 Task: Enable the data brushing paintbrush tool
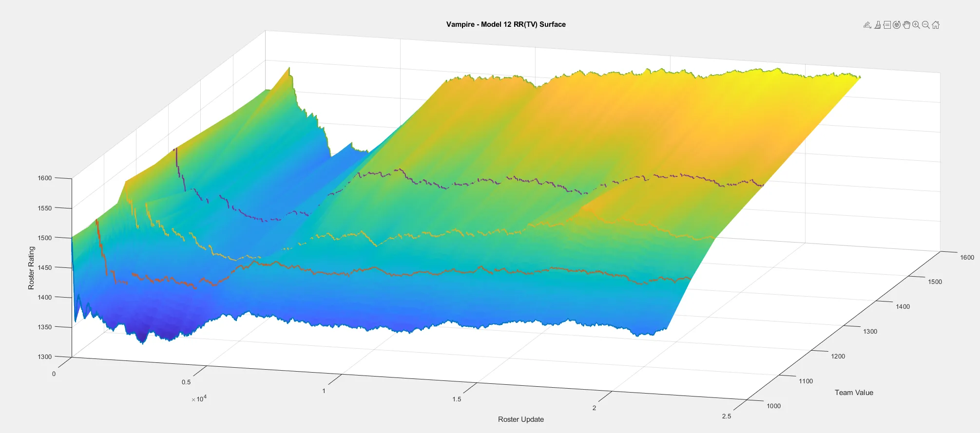tap(878, 25)
